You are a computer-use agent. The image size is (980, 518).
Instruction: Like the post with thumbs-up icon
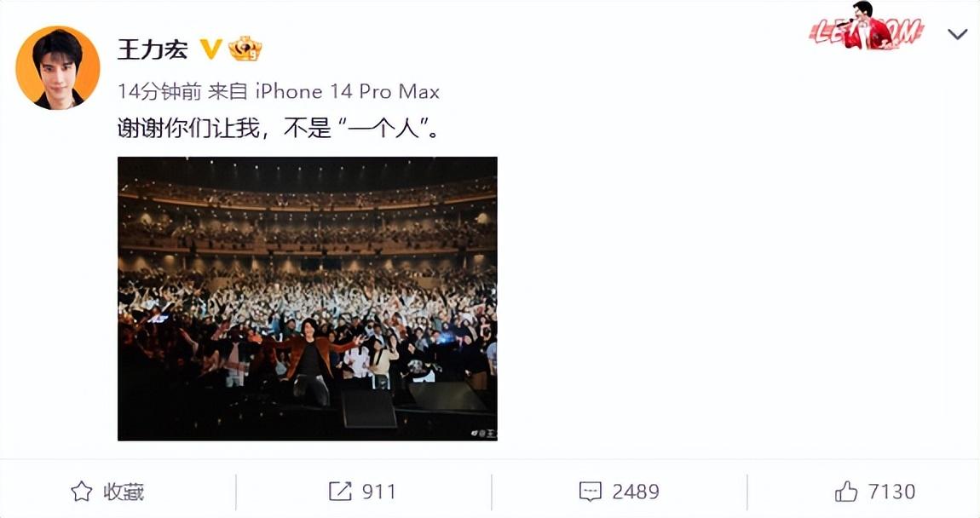(x=845, y=492)
